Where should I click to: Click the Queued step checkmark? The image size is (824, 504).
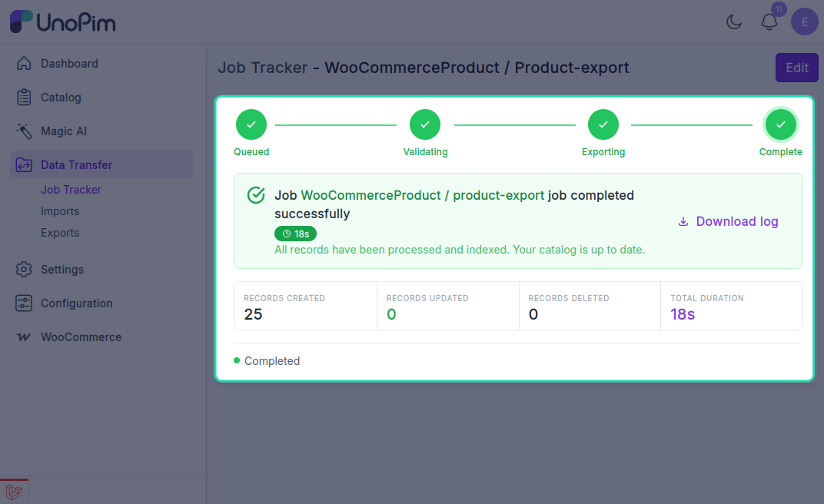[x=251, y=124]
